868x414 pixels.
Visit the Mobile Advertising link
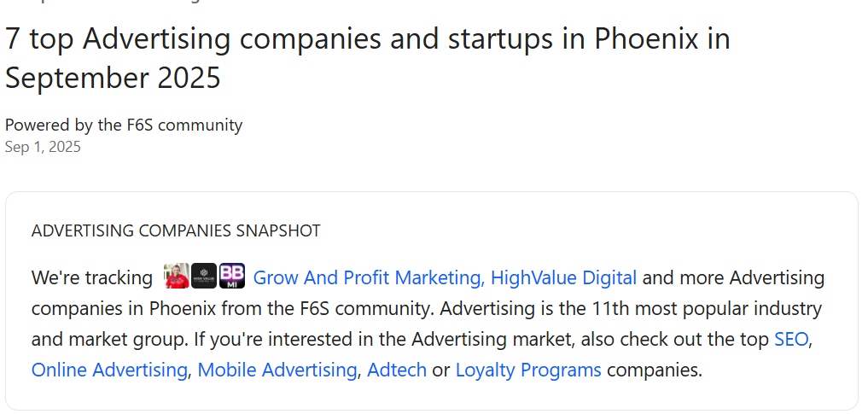(x=277, y=370)
